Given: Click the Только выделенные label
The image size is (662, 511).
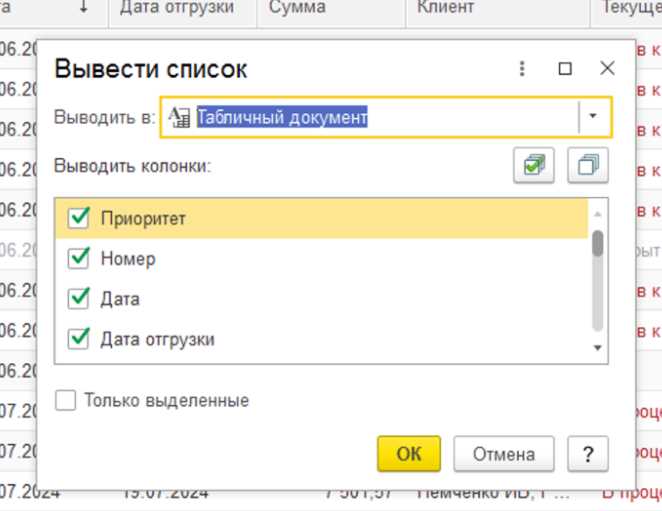Looking at the screenshot, I should point(166,400).
